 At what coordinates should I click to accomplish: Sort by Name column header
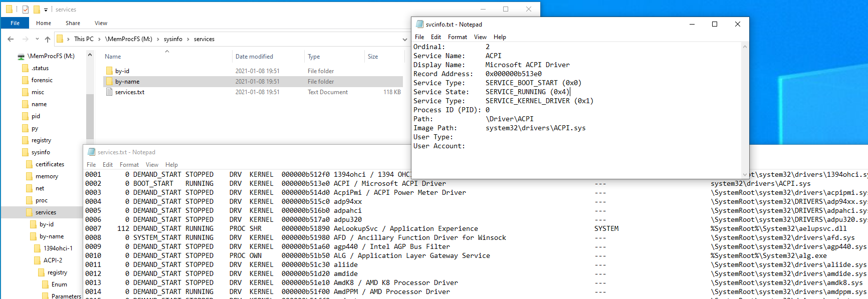pos(113,57)
